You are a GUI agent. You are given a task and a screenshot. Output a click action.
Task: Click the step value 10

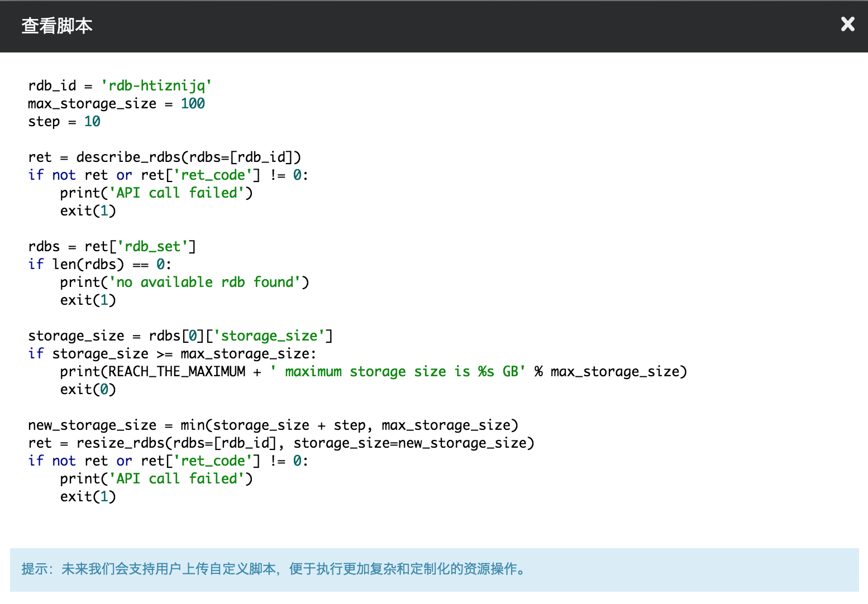[x=92, y=121]
